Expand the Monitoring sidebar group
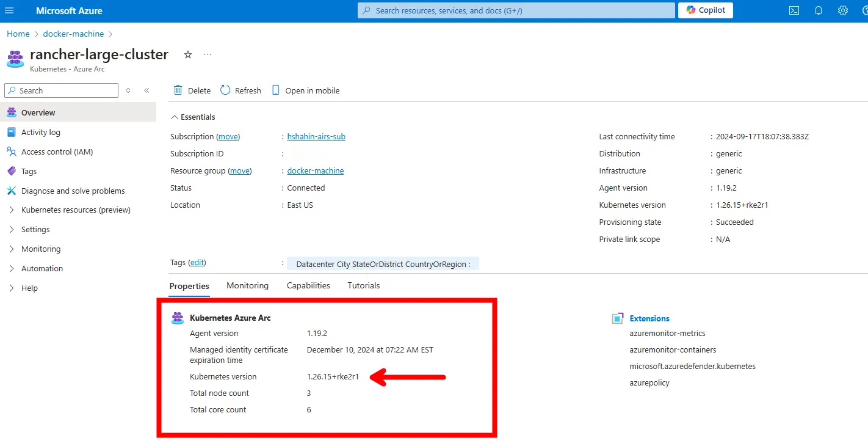868x446 pixels. (x=12, y=249)
